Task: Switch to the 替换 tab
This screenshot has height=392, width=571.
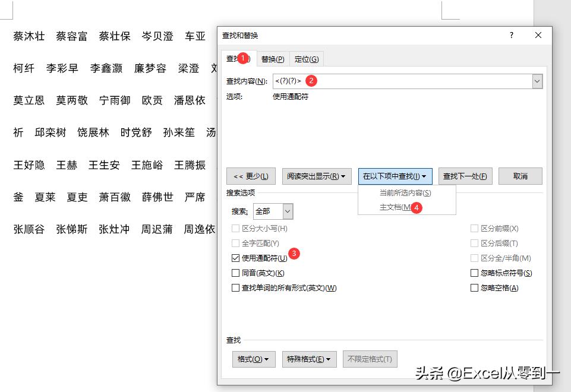Action: pyautogui.click(x=272, y=59)
